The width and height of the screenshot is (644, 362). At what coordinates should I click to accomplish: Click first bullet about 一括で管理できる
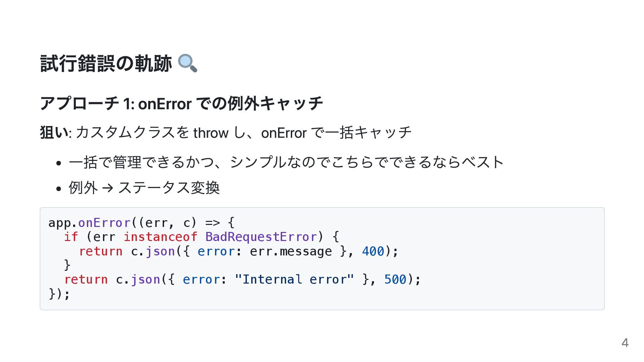[286, 162]
